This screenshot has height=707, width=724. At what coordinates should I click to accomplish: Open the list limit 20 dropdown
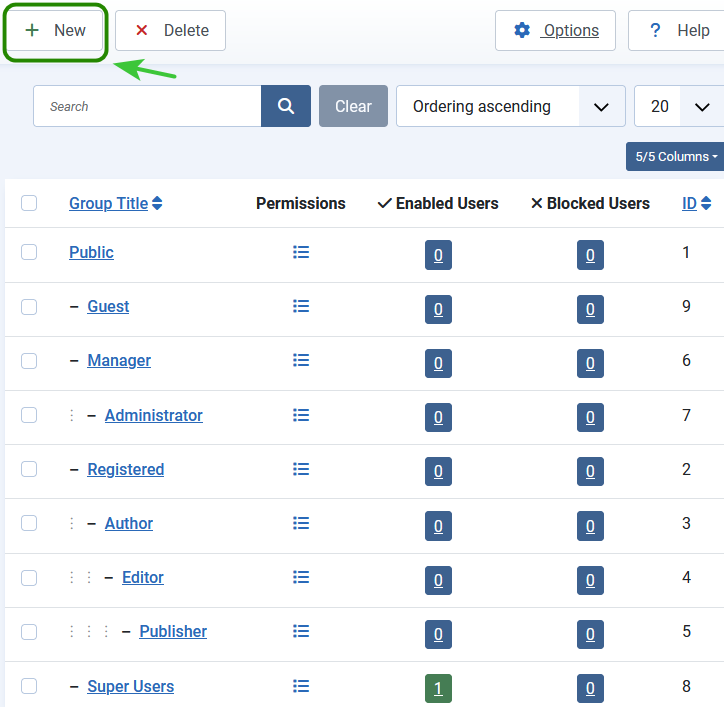coord(679,106)
